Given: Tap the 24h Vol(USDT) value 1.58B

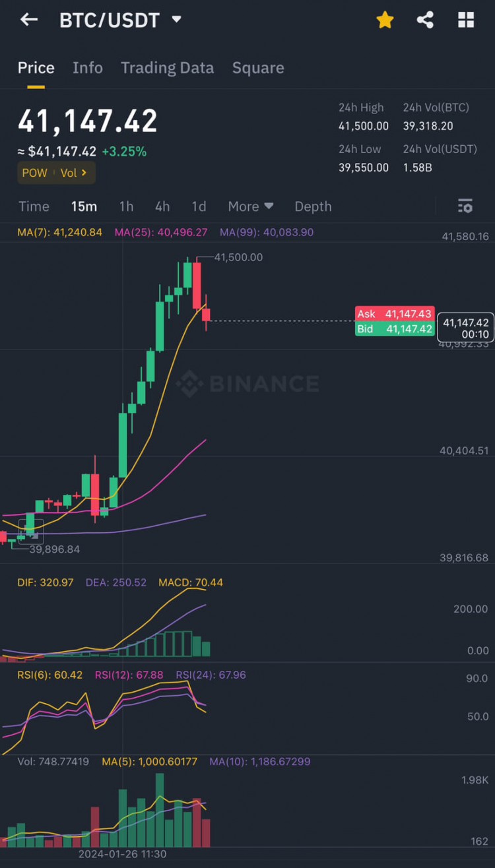Looking at the screenshot, I should [418, 168].
